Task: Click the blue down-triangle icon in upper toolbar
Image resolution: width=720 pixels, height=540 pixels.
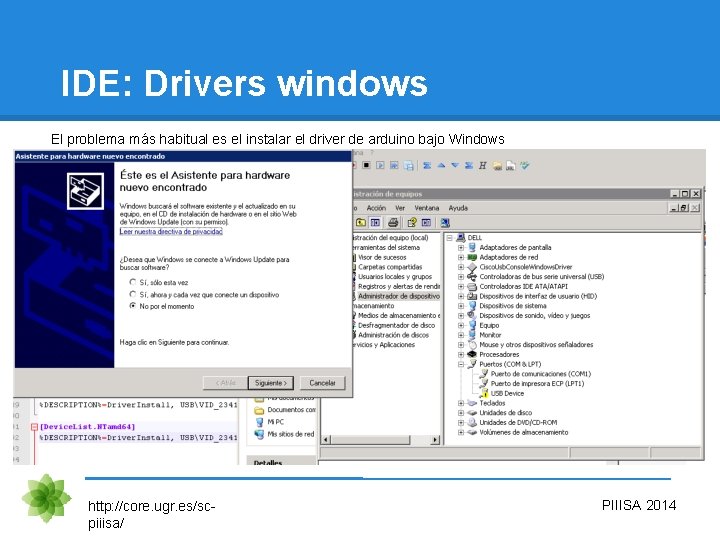Action: point(455,165)
